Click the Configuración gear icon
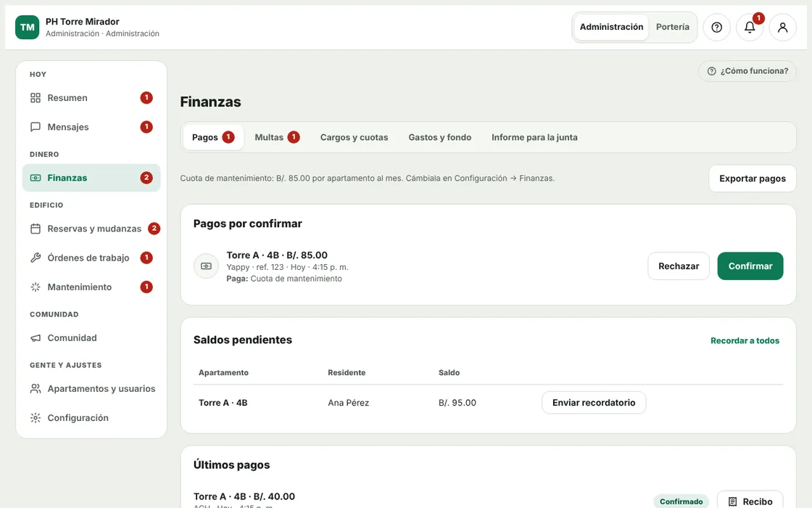Image resolution: width=812 pixels, height=508 pixels. [36, 418]
